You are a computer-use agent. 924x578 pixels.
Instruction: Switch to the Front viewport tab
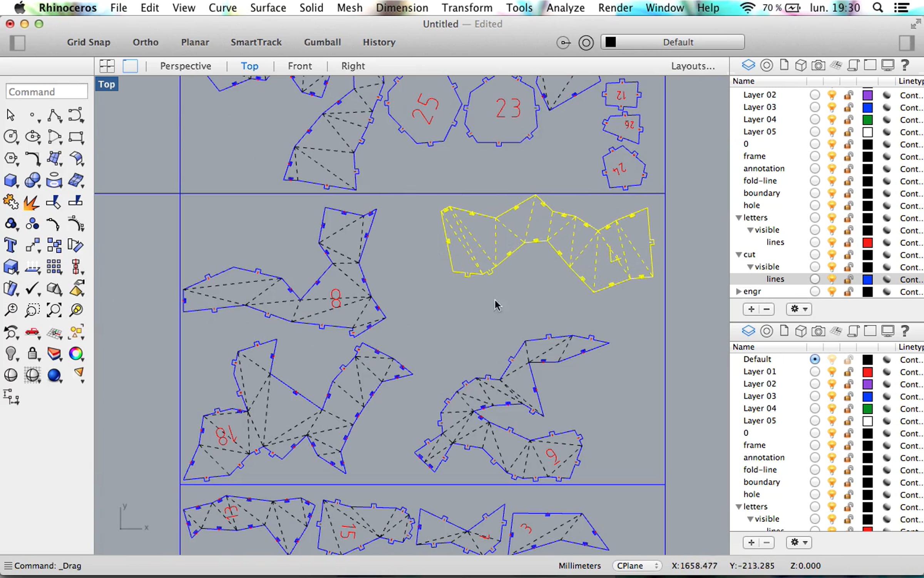(x=300, y=66)
